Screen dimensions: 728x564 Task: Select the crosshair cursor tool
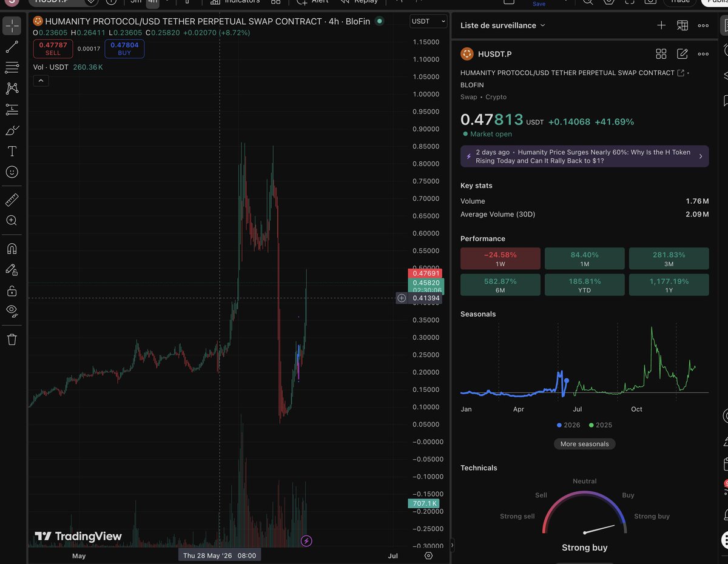click(12, 26)
